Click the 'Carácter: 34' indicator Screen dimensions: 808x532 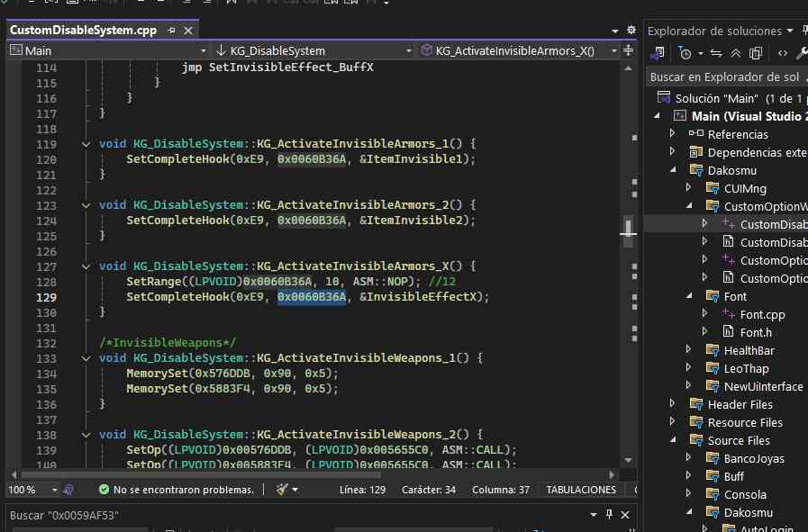tap(428, 490)
